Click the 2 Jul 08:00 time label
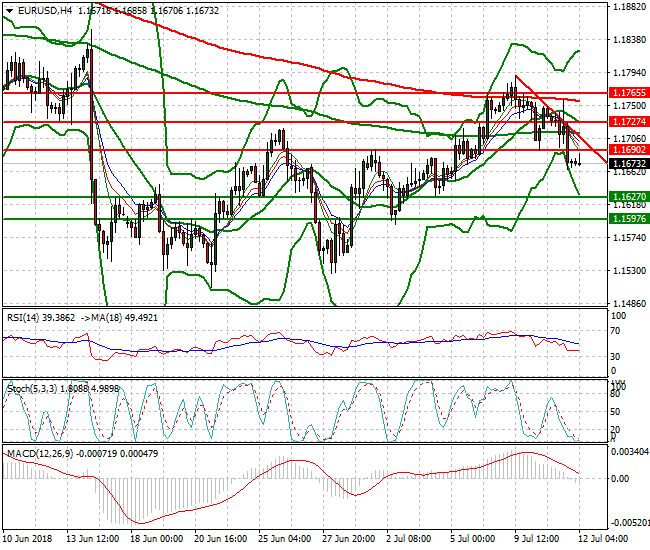The image size is (650, 550). pyautogui.click(x=408, y=539)
